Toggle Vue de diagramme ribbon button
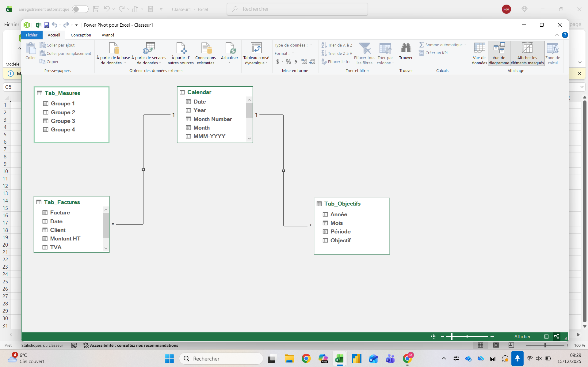 coord(499,53)
